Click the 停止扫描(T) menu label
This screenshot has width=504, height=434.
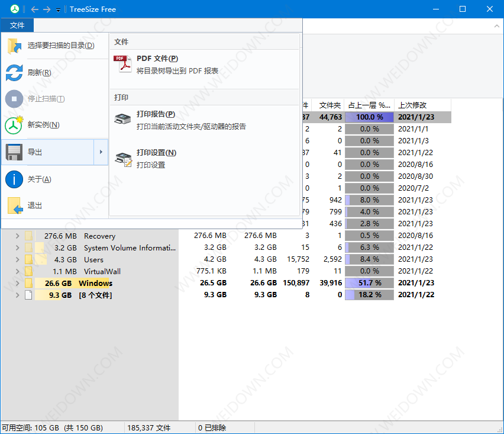46,99
